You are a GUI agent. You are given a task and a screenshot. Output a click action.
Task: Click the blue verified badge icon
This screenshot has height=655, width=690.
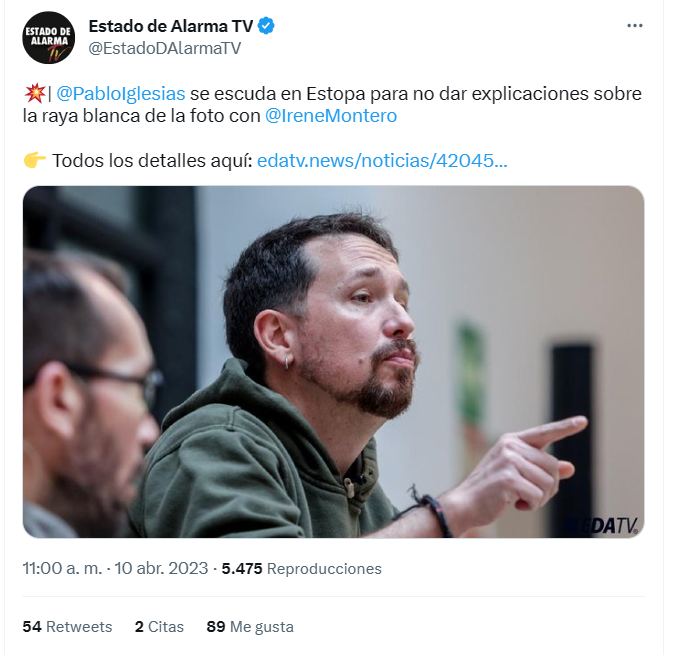click(x=266, y=26)
